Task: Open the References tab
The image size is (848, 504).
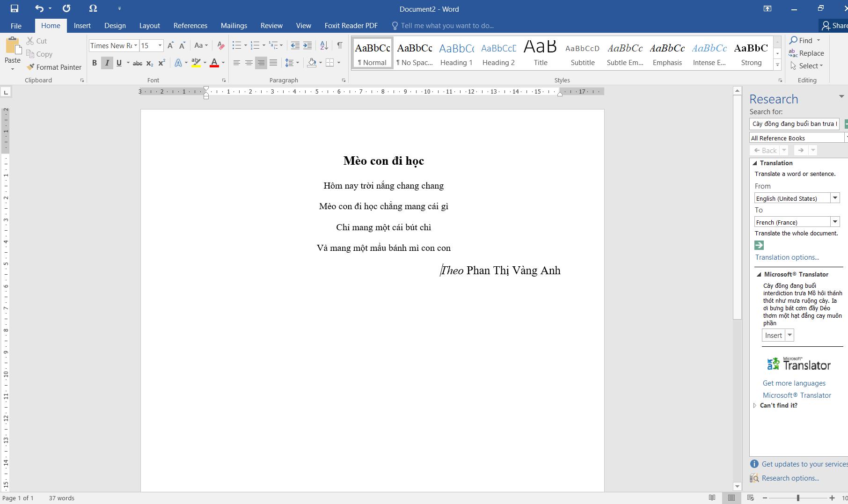Action: (x=190, y=26)
